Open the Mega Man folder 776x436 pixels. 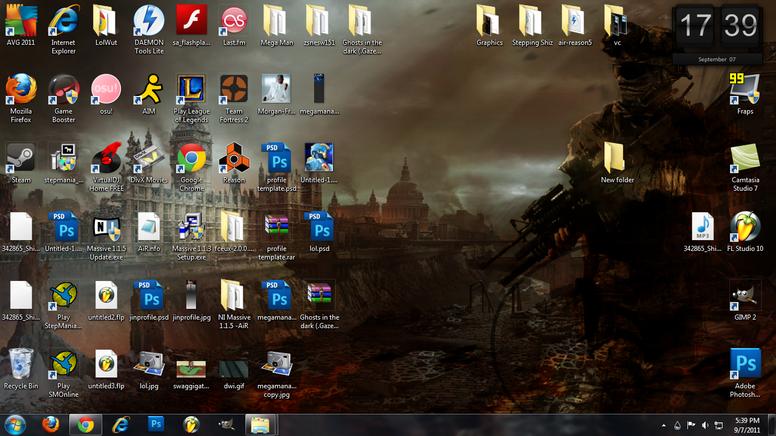pyautogui.click(x=277, y=25)
